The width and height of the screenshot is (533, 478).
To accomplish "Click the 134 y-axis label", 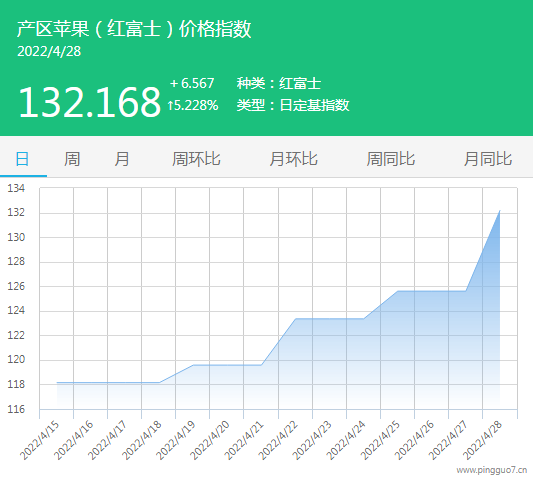I will tap(16, 188).
